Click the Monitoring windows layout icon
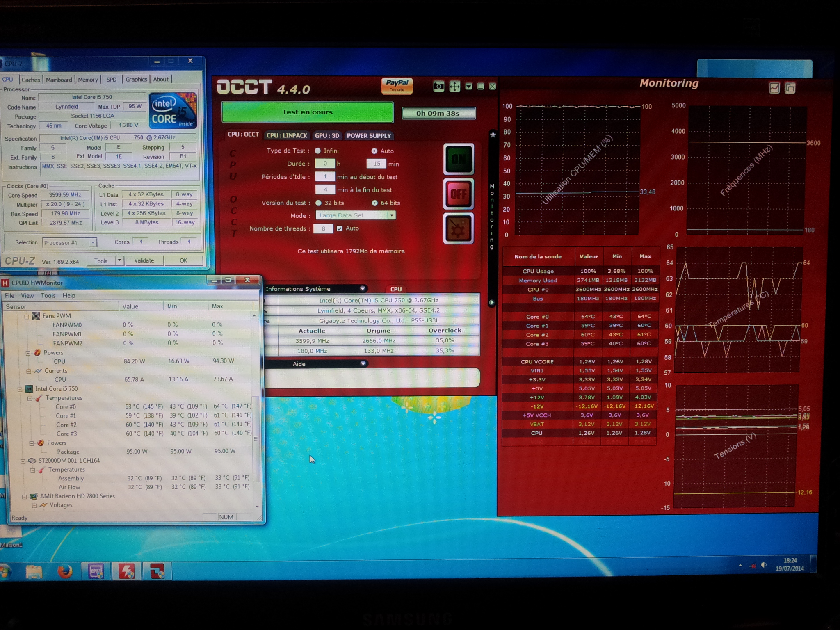This screenshot has height=630, width=840. [790, 88]
